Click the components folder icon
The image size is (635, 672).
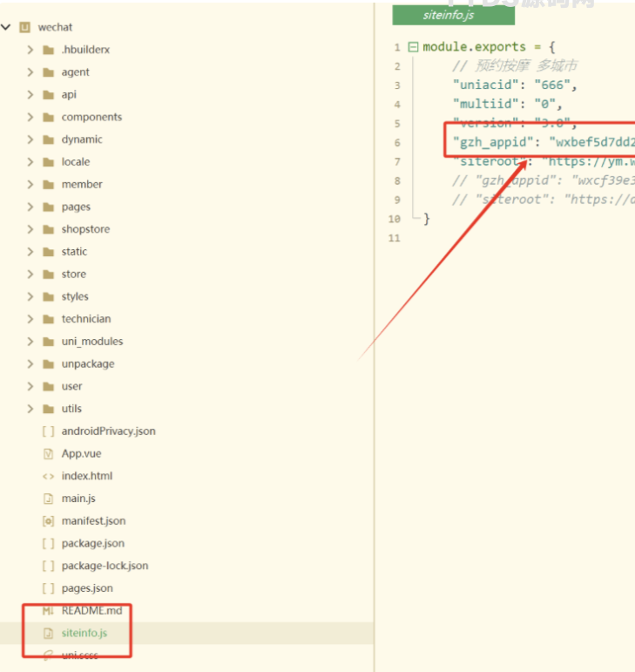pos(48,117)
